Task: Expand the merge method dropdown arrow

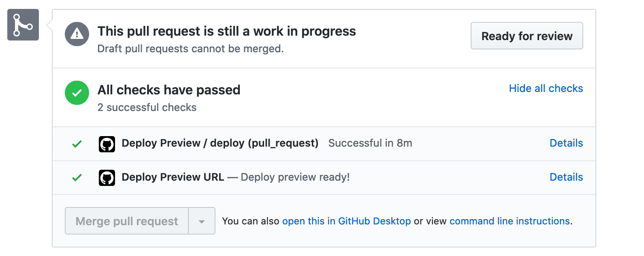Action: 202,221
